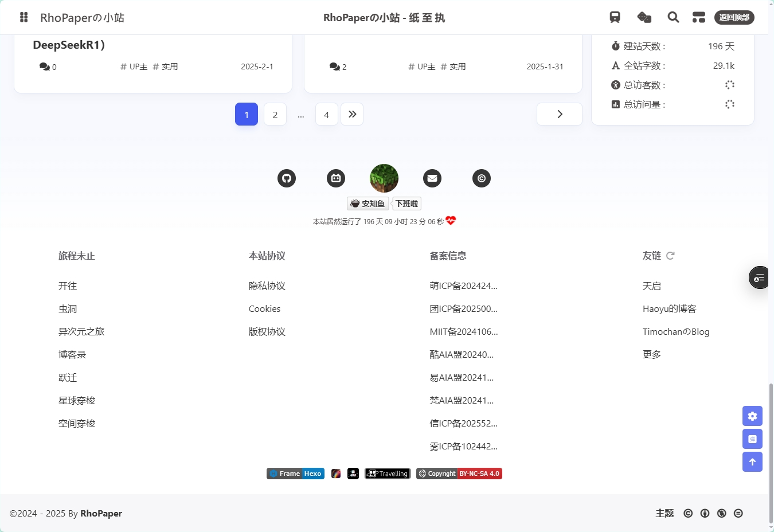Click the arrow-up scroll to top button
This screenshot has width=774, height=532.
coord(752,462)
